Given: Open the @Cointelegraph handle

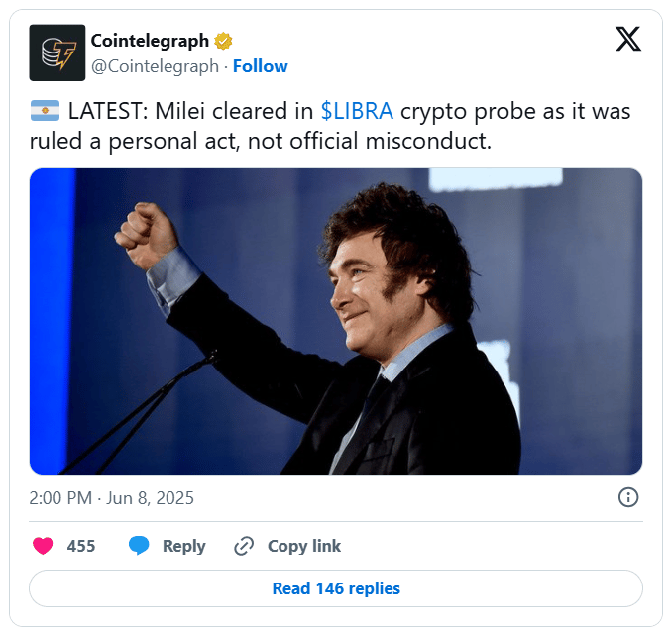Looking at the screenshot, I should click(155, 66).
